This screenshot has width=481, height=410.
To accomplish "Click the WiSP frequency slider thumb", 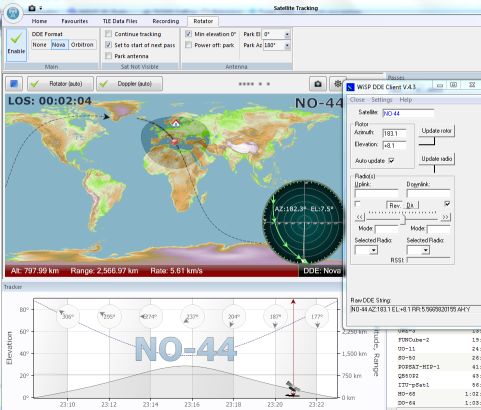I will [x=403, y=219].
